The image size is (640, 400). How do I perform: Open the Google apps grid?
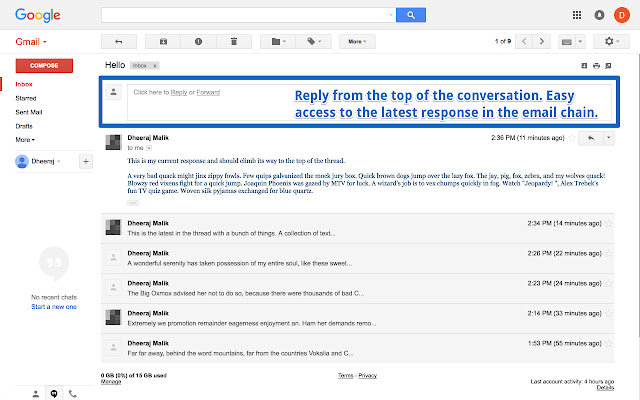(x=577, y=15)
